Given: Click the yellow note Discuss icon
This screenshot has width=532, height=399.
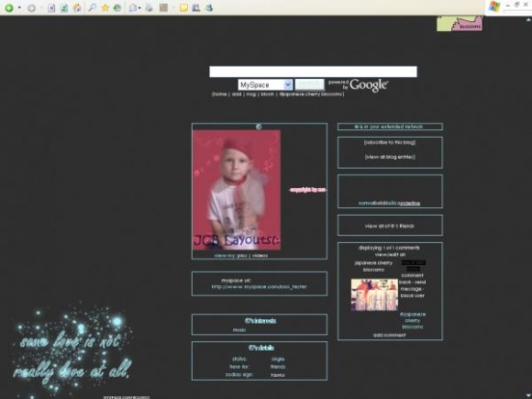Looking at the screenshot, I should click(x=183, y=8).
